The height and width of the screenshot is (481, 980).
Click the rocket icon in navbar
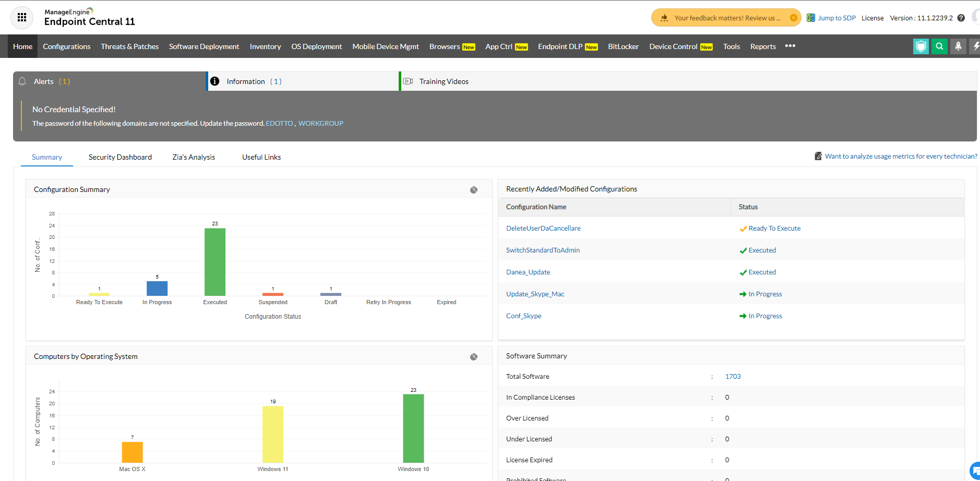(958, 46)
